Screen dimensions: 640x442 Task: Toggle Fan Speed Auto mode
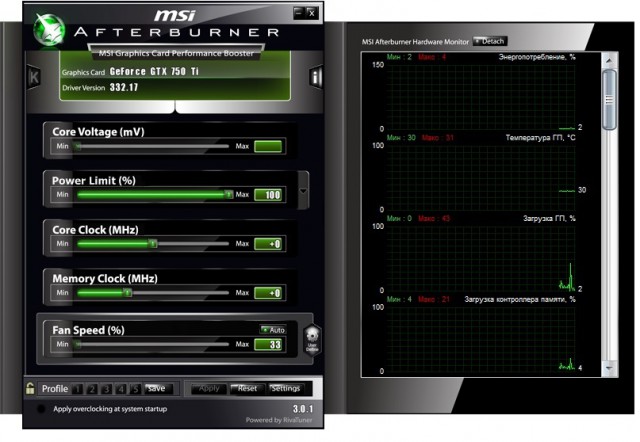273,330
